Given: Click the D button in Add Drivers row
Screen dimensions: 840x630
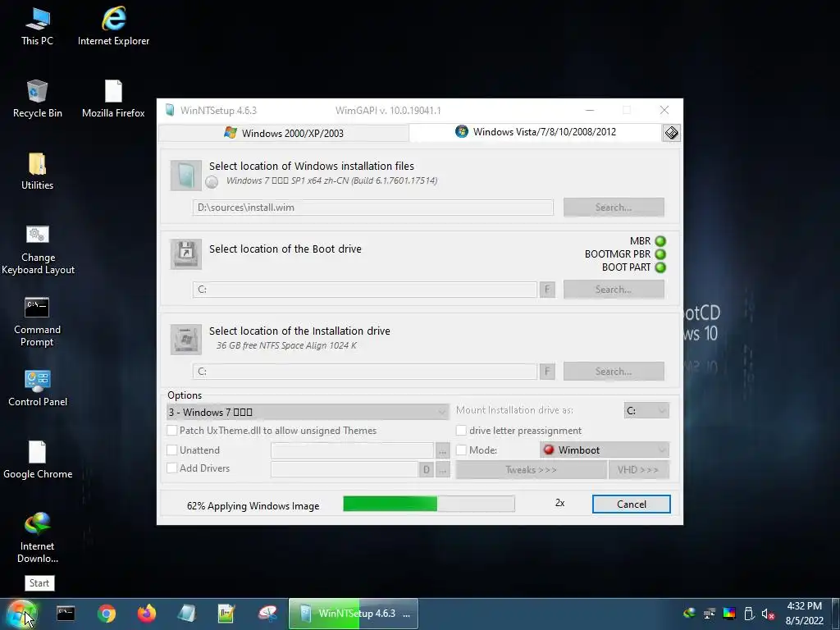Looking at the screenshot, I should (x=426, y=470).
